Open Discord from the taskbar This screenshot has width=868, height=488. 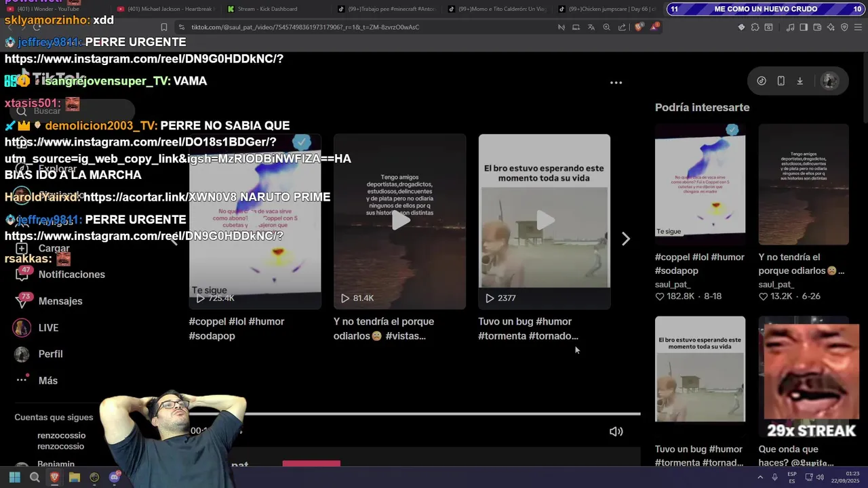pos(114,477)
